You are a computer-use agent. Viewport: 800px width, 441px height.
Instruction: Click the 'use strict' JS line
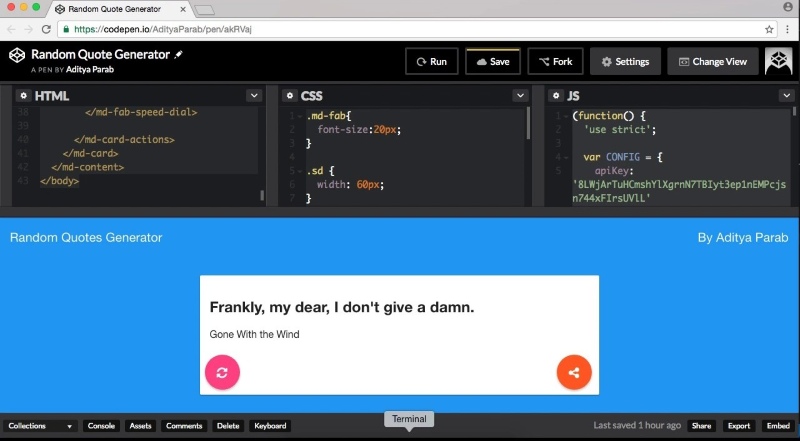tap(620, 130)
